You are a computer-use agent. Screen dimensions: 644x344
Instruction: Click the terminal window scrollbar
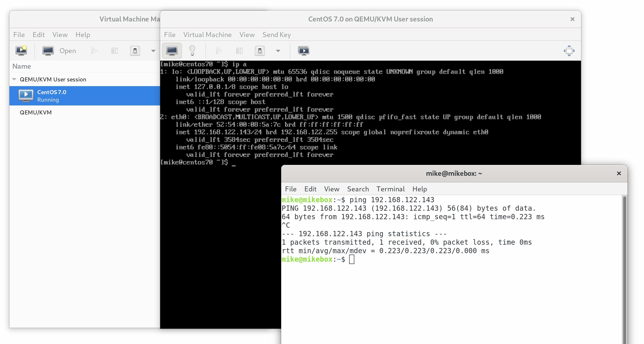pos(624,270)
